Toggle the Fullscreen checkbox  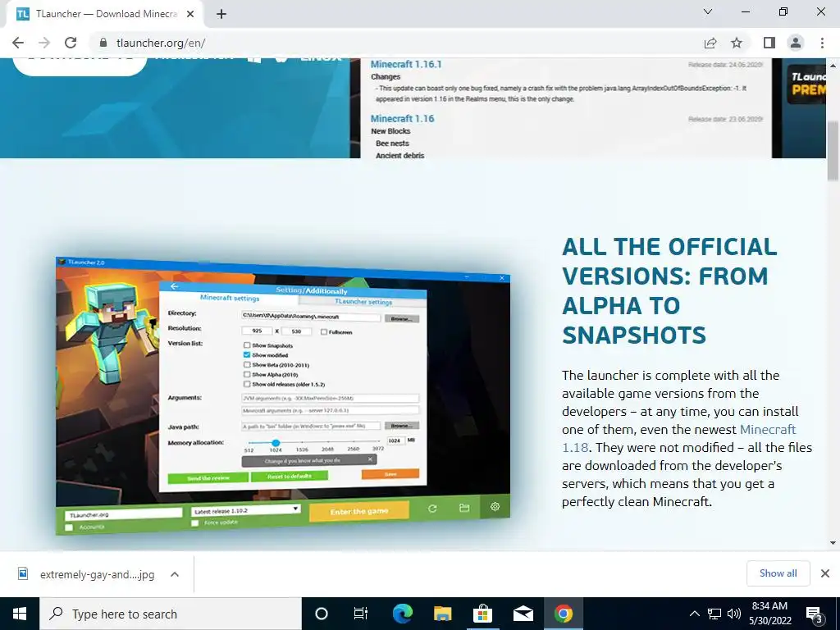[x=324, y=331]
